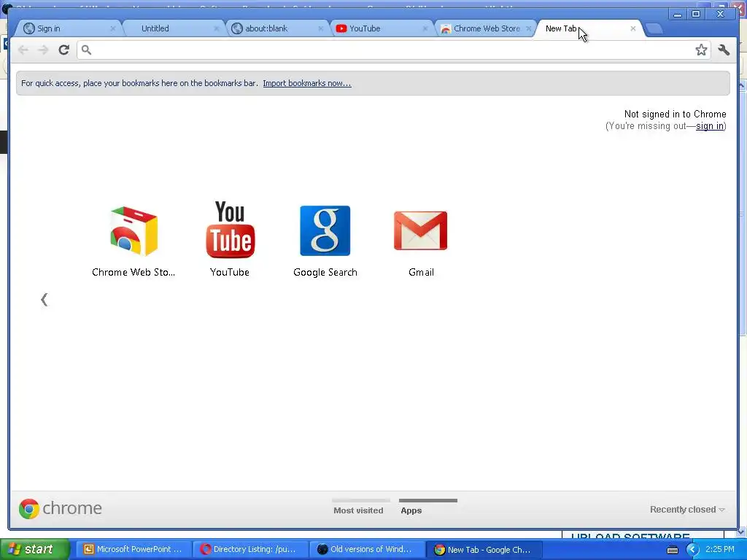Click Import bookmarks now link
This screenshot has width=747, height=560.
[x=307, y=83]
